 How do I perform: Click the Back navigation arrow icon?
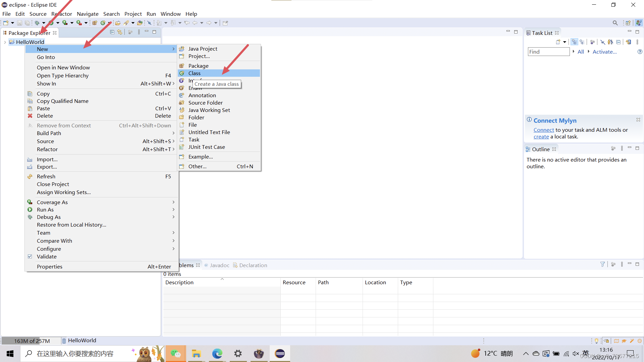pos(195,23)
